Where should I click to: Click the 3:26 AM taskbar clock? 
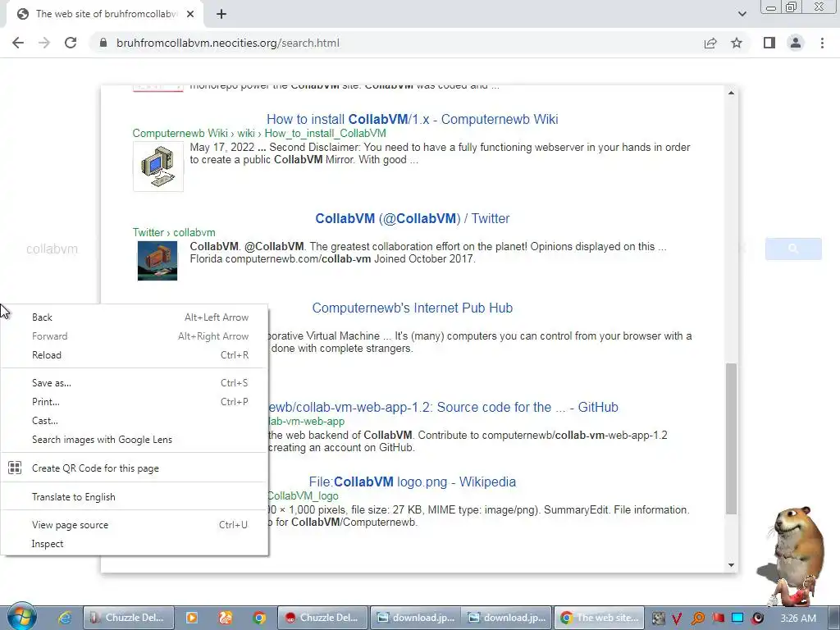(x=798, y=619)
